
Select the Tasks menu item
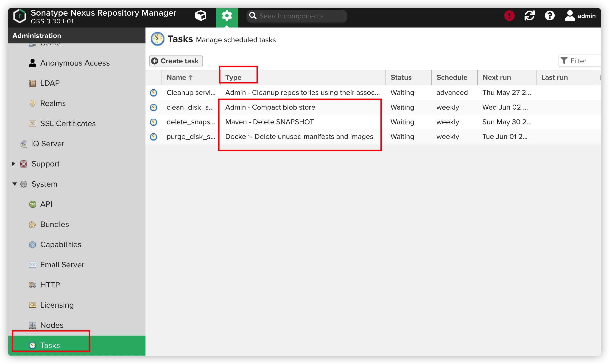(50, 345)
